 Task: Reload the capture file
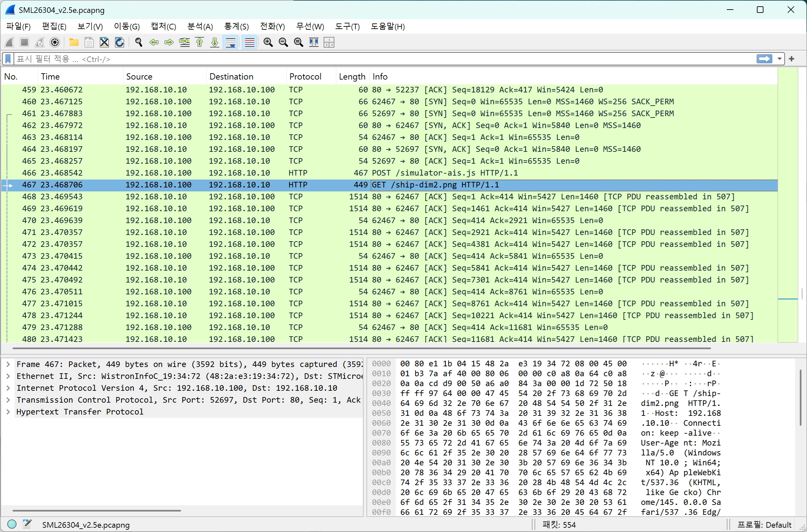coord(120,43)
